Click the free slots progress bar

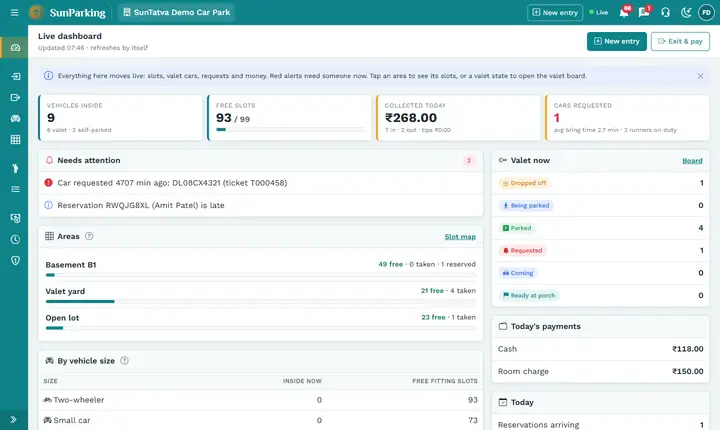click(x=290, y=130)
